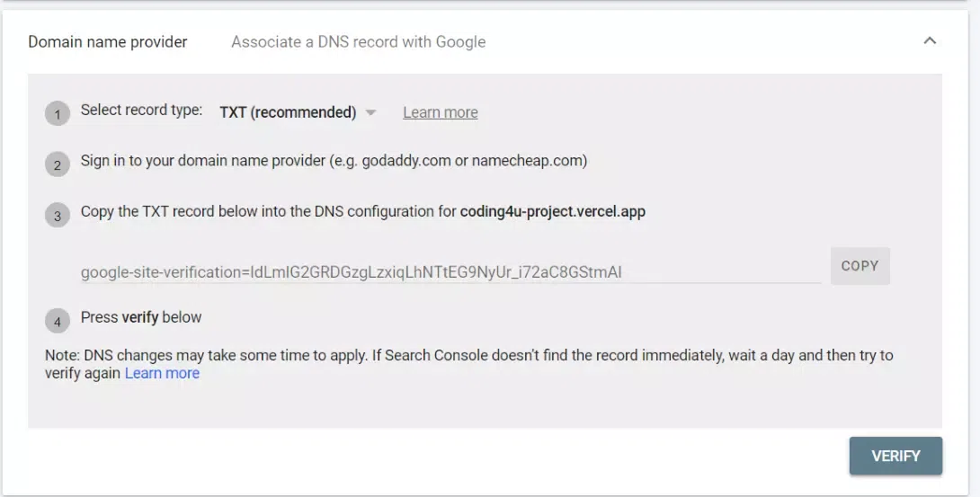Screen dimensions: 980x497
Task: Click the record type dropdown arrow
Action: click(x=370, y=112)
